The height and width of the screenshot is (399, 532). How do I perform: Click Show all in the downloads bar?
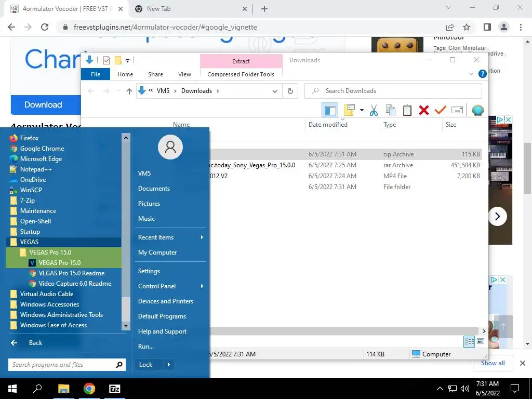click(x=493, y=363)
